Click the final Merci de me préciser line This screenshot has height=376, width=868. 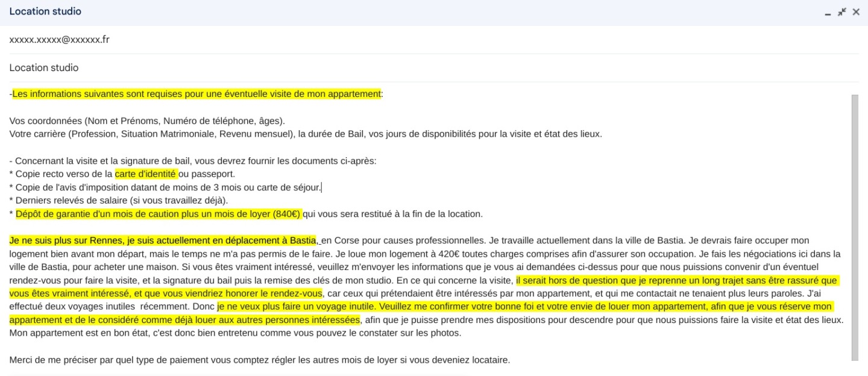click(258, 359)
